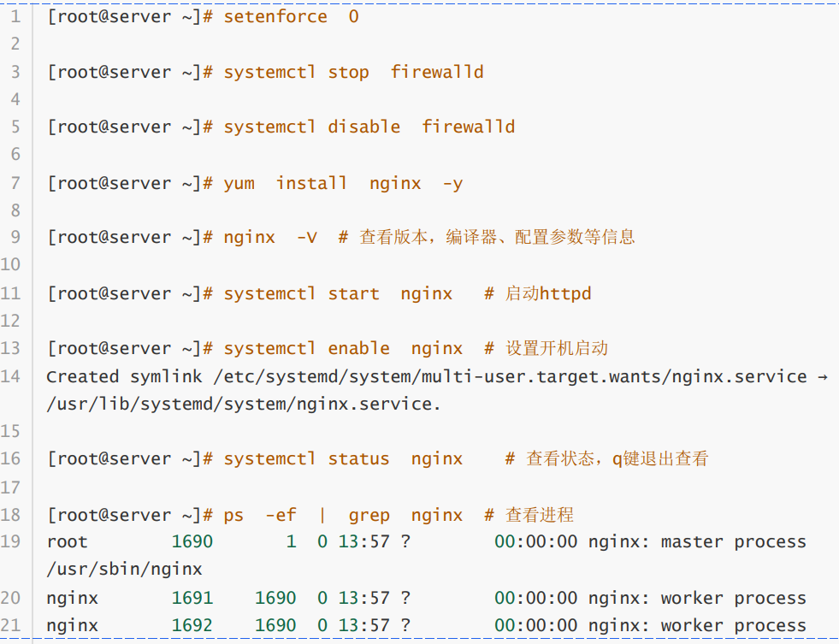Viewport: 839px width, 644px height.
Task: Click 'worker process' on line 20
Action: click(x=734, y=599)
